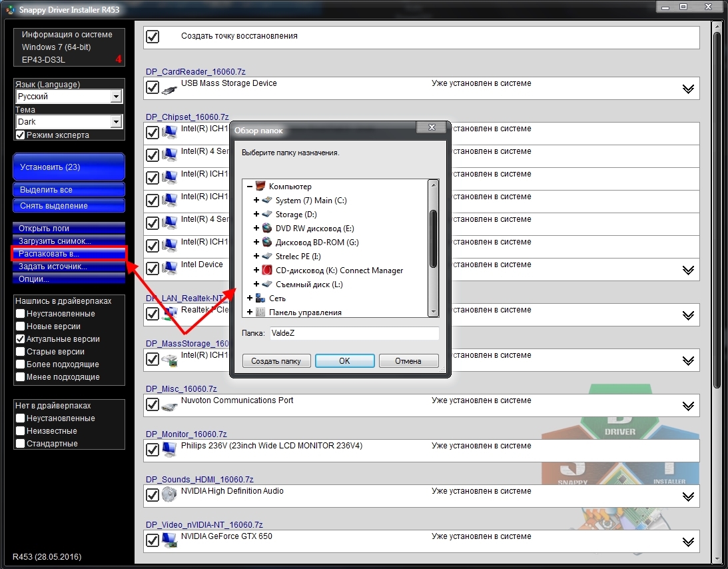Select the Strelec PE (I:) tree item
The image size is (728, 569).
pos(298,257)
